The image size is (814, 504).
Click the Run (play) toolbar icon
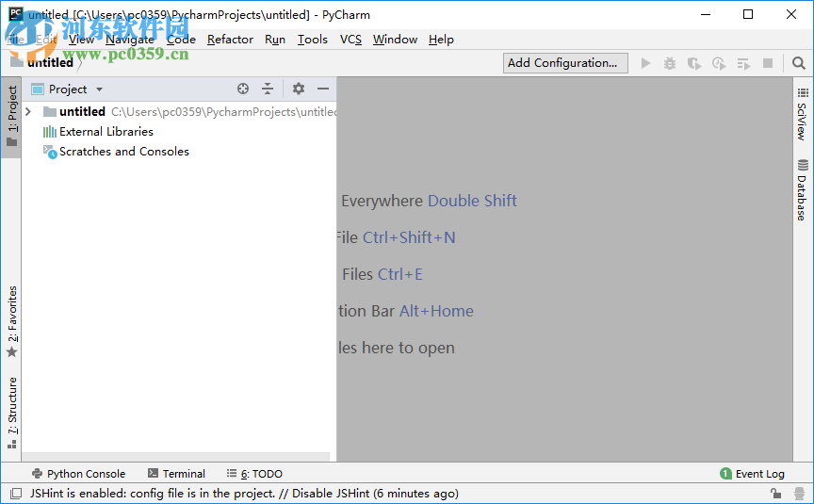645,63
